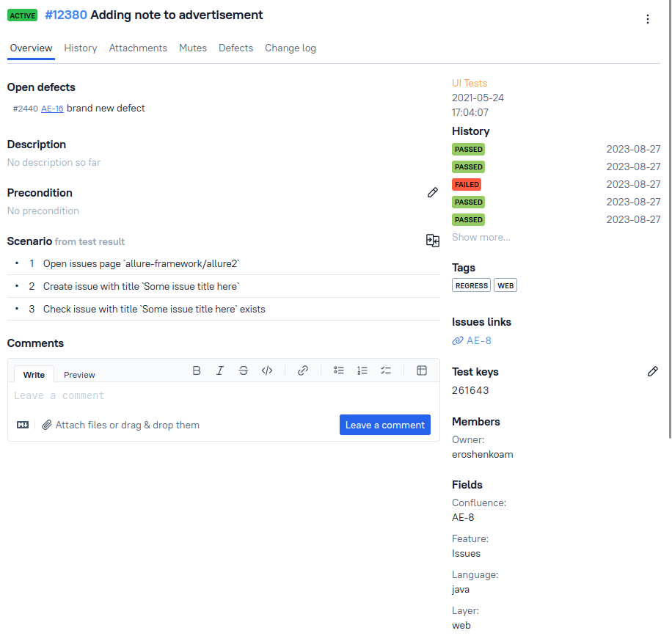This screenshot has width=672, height=636.
Task: Open the AE-8 issue link
Action: pyautogui.click(x=478, y=340)
